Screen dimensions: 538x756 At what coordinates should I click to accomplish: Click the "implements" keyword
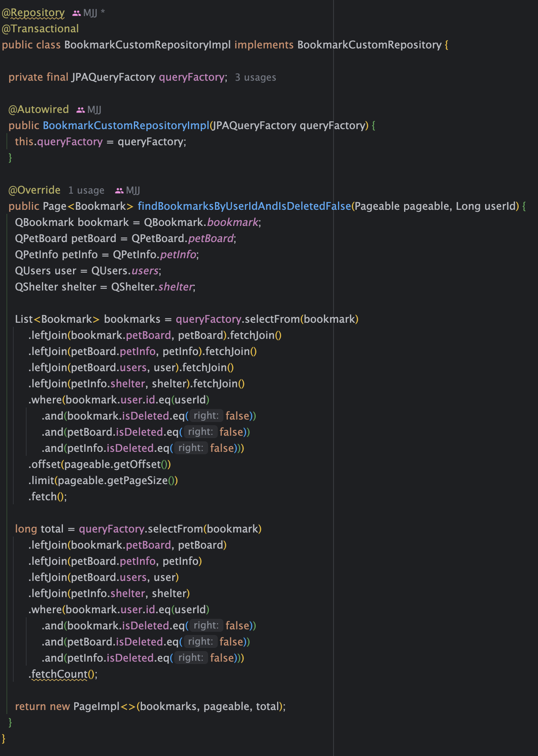(x=264, y=45)
